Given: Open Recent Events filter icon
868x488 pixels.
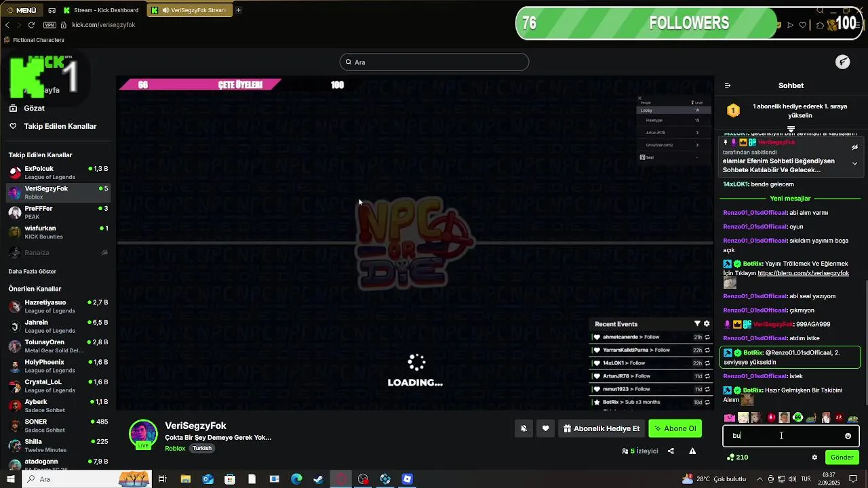Looking at the screenshot, I should pyautogui.click(x=697, y=324).
